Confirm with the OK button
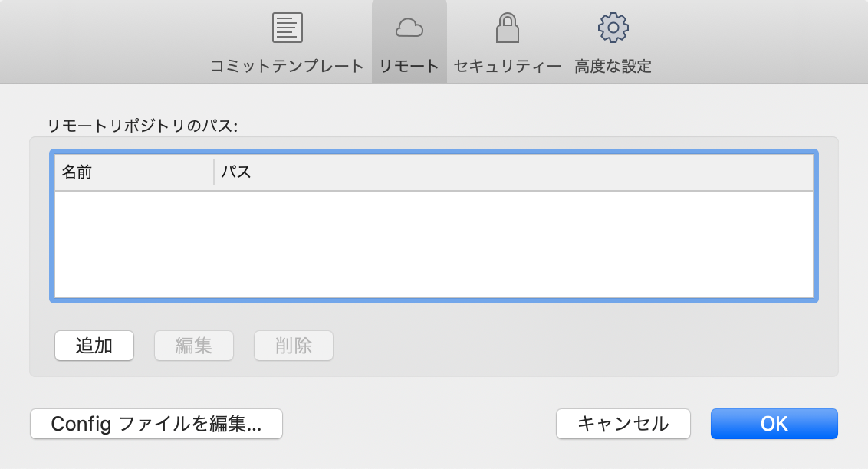 [774, 424]
